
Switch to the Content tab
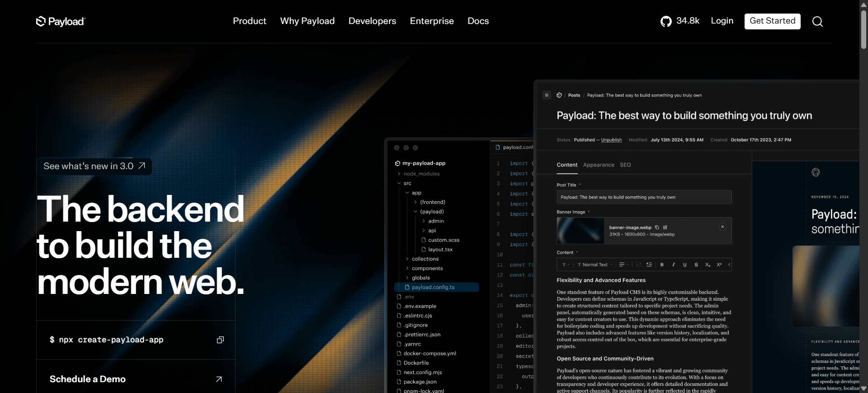[x=567, y=165]
